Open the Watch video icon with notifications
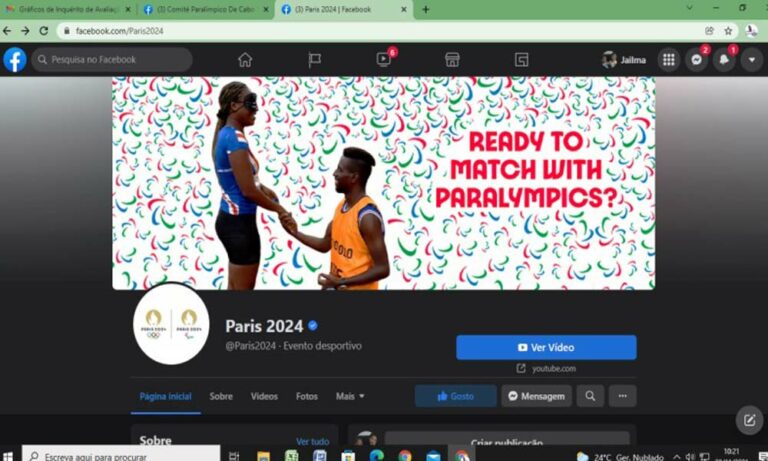Image resolution: width=768 pixels, height=461 pixels. tap(384, 59)
